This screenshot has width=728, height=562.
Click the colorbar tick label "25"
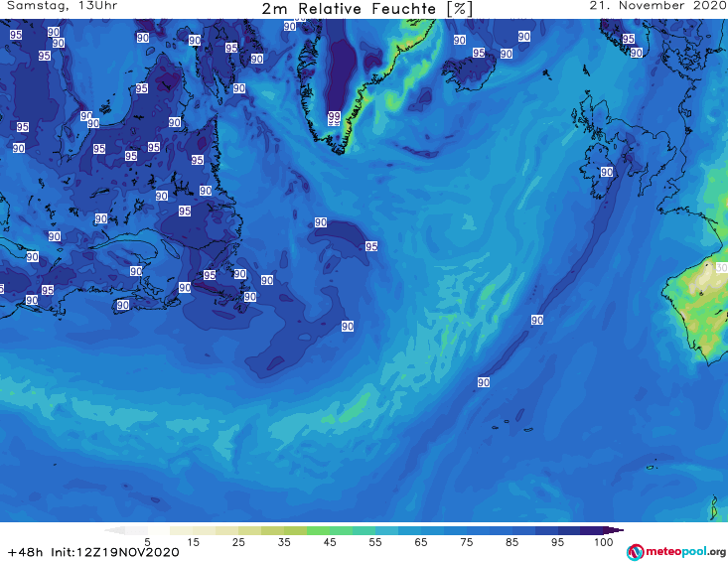[238, 542]
